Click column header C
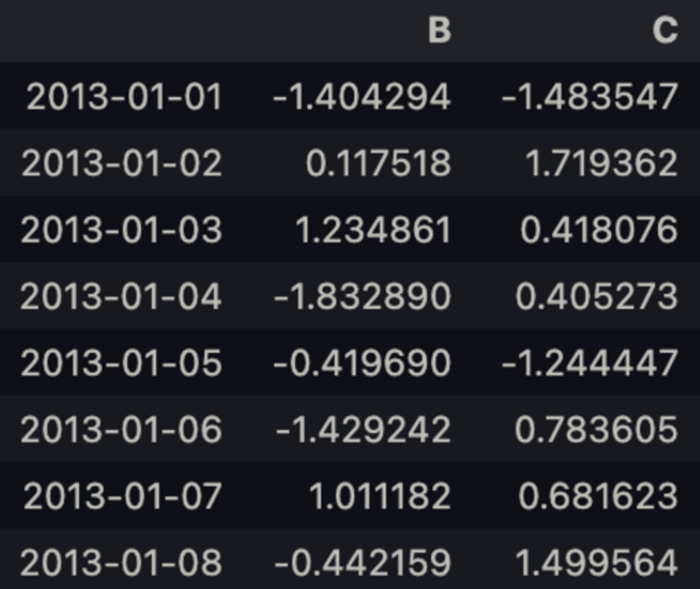This screenshot has width=700, height=589. pyautogui.click(x=665, y=30)
